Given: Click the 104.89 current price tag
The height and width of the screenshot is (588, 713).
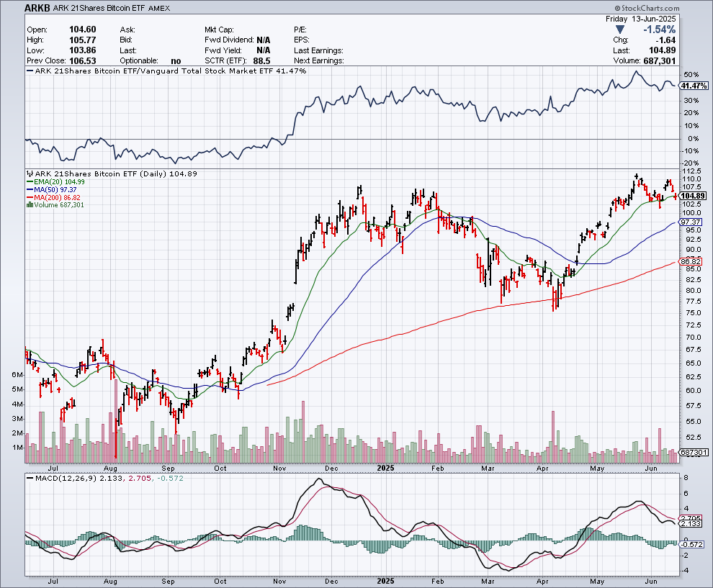Looking at the screenshot, I should 691,196.
